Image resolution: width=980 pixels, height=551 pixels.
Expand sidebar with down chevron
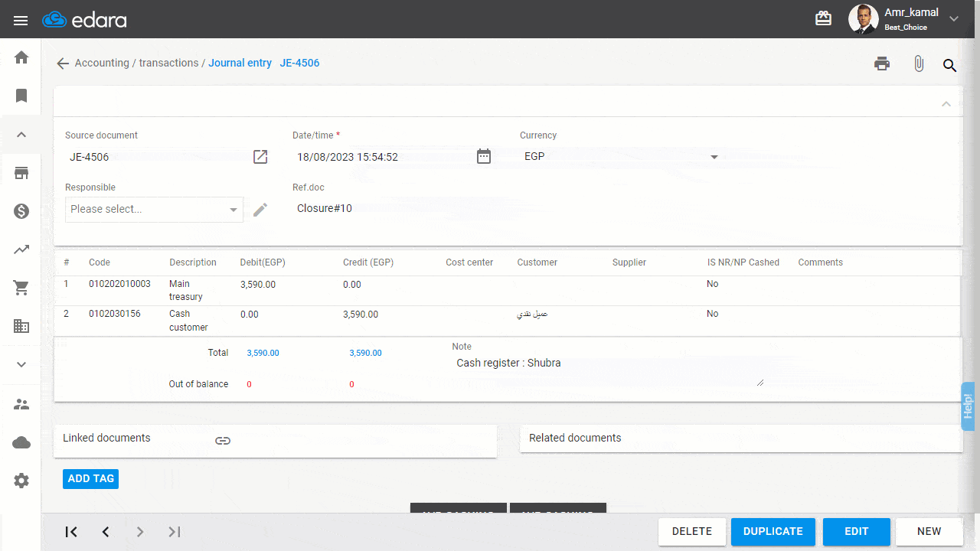click(21, 364)
